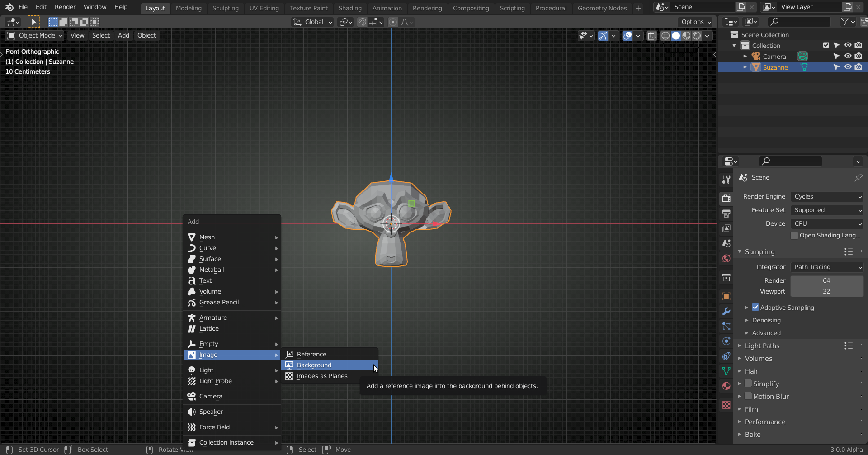Viewport: 868px width, 455px height.
Task: Open the Integrator dropdown showing Path Tracing
Action: point(826,267)
